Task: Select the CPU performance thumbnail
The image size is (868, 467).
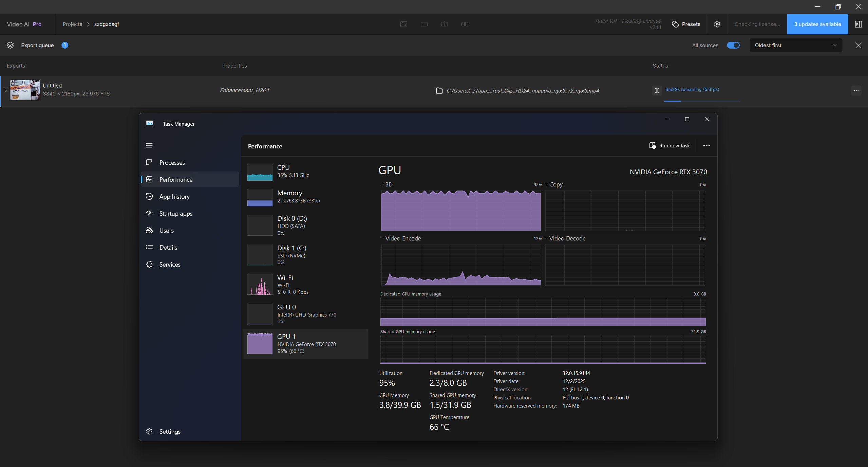Action: click(260, 172)
